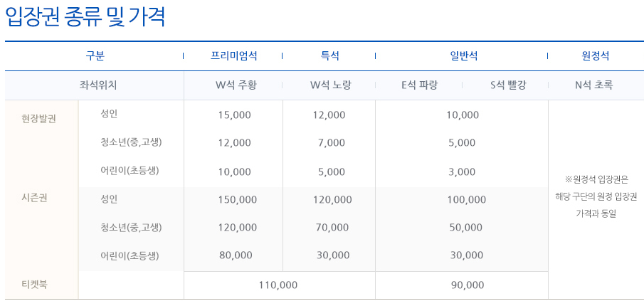Select the W석 노랑 seat label
Image resolution: width=644 pixels, height=301 pixels.
click(x=331, y=85)
